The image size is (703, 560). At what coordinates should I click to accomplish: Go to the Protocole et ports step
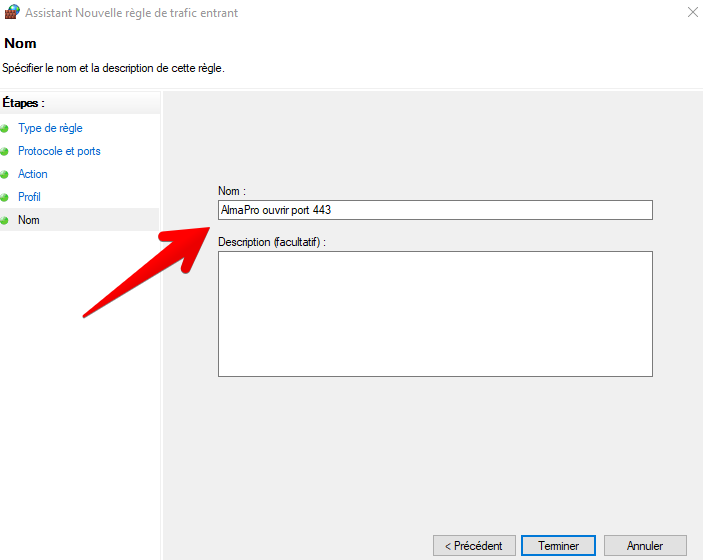(59, 151)
